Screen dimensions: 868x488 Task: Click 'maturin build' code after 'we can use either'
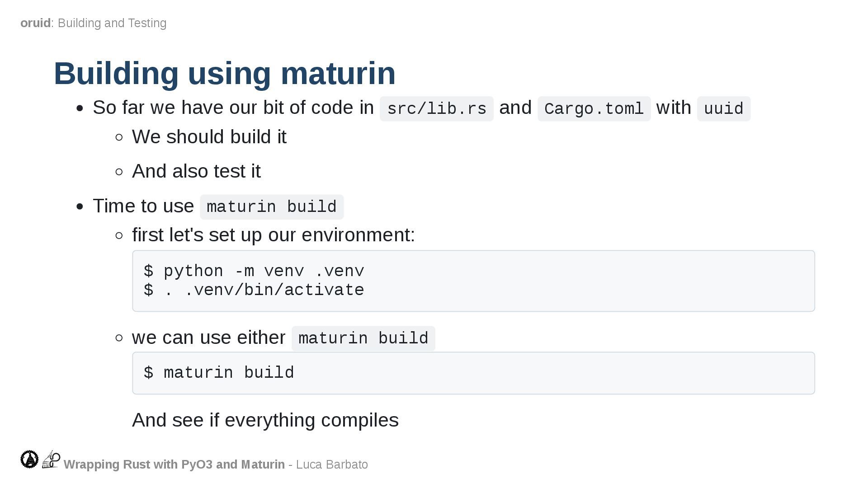tap(363, 338)
